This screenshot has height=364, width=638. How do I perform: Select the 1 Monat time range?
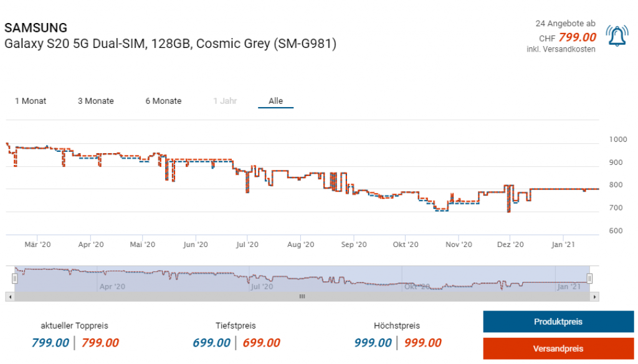(31, 101)
